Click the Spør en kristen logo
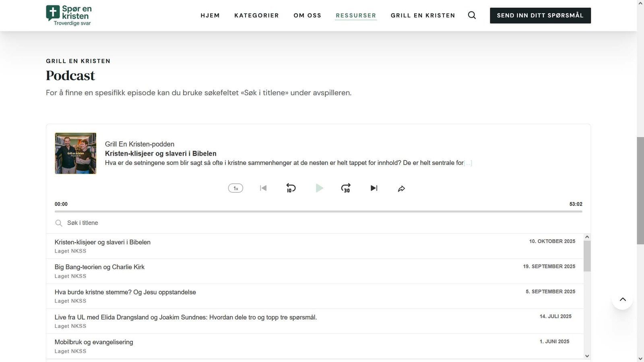This screenshot has height=362, width=644. click(x=69, y=15)
